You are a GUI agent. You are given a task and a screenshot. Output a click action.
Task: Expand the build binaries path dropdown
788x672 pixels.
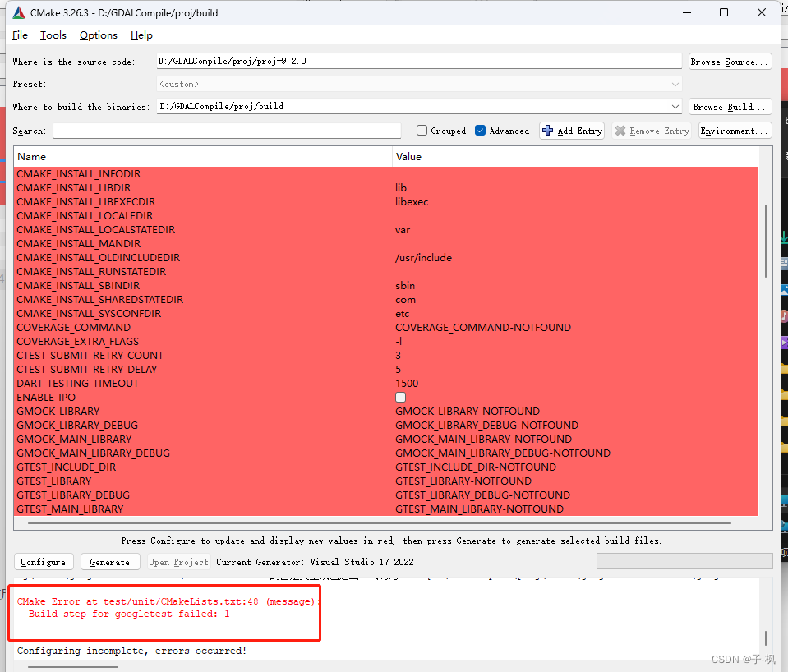[x=675, y=106]
